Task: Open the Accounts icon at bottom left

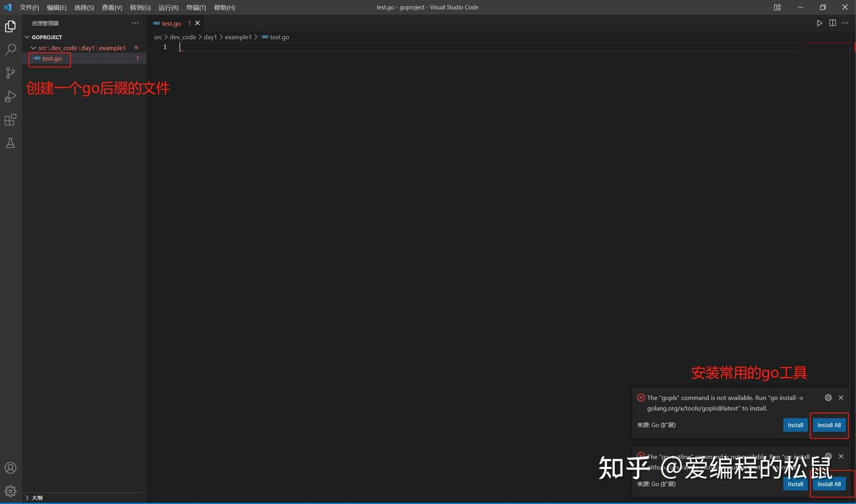Action: click(x=10, y=468)
